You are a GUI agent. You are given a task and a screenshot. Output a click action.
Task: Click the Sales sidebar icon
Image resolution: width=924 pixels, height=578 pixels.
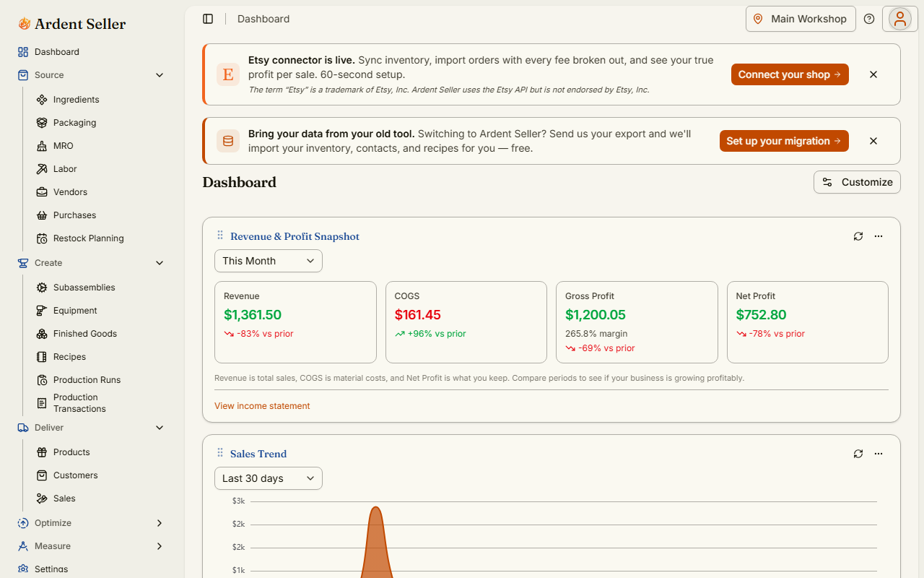[42, 499]
